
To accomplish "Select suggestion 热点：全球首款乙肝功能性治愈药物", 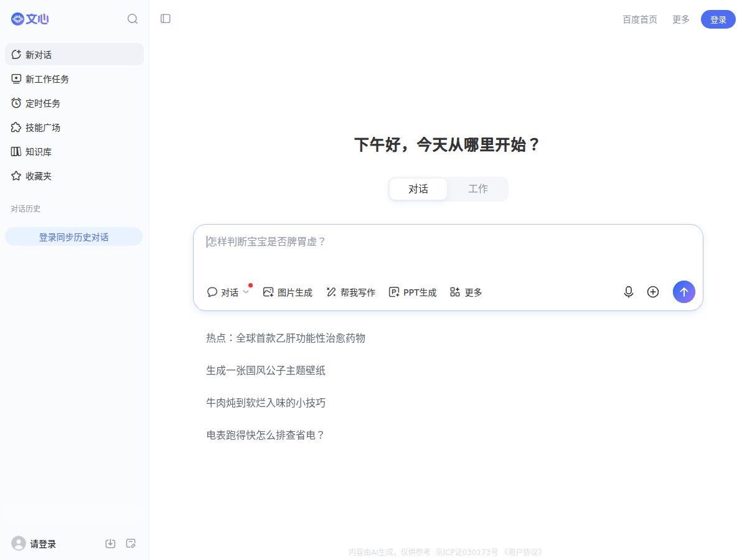I will point(286,338).
